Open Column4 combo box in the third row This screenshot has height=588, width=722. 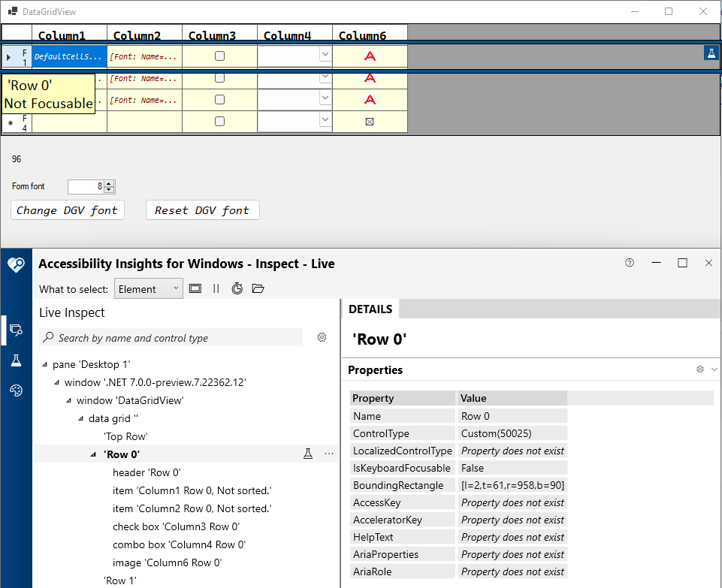click(325, 98)
